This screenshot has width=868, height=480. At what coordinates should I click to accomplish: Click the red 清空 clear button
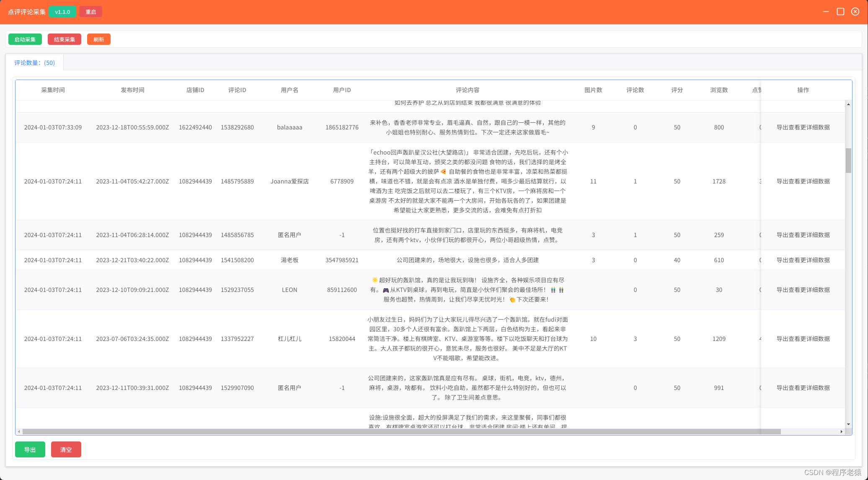[x=66, y=449]
